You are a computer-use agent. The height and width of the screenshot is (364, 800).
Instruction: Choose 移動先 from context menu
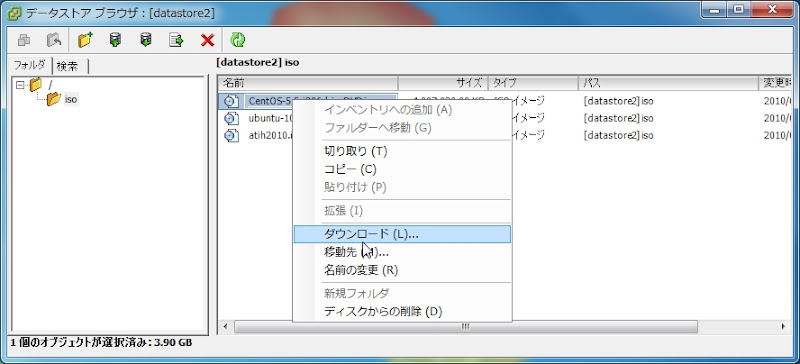tap(402, 252)
